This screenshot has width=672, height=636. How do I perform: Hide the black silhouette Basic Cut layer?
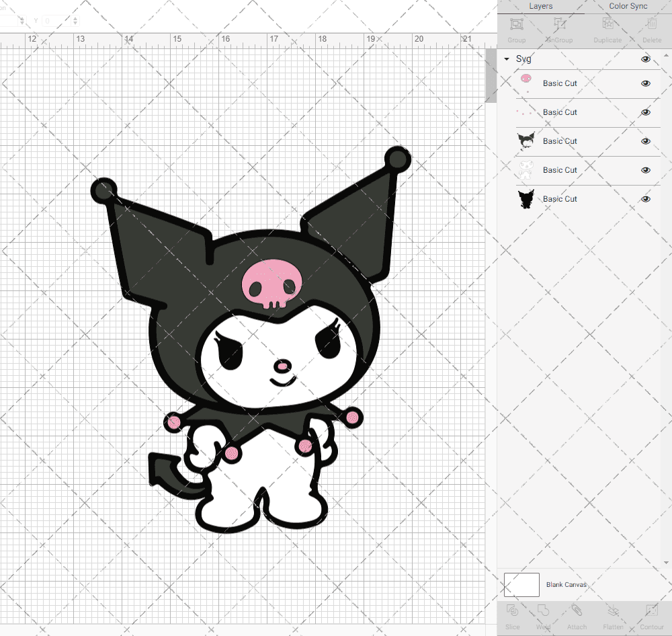(645, 199)
